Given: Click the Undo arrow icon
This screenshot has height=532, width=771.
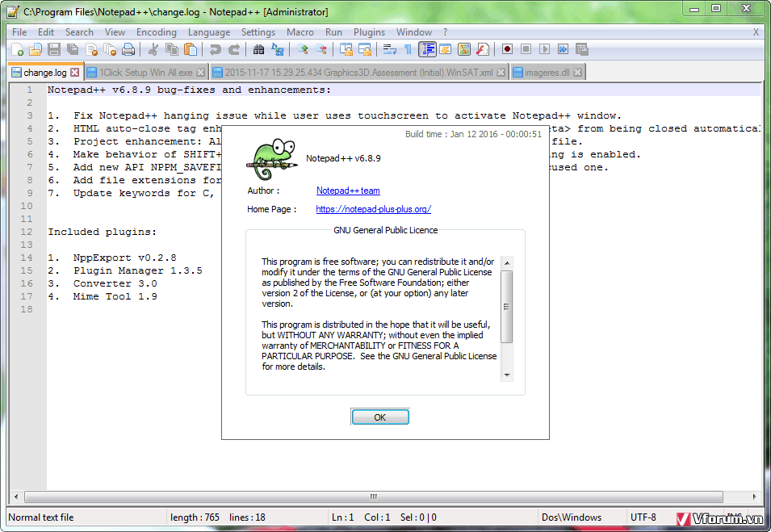Looking at the screenshot, I should click(x=215, y=49).
